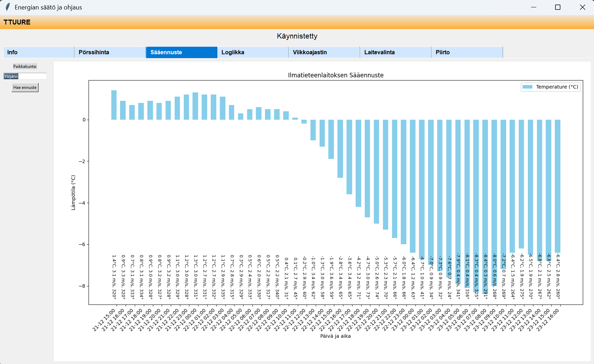Viewport: 594px width, 364px height.
Task: Click the TTUURE header banner
Action: (17, 22)
